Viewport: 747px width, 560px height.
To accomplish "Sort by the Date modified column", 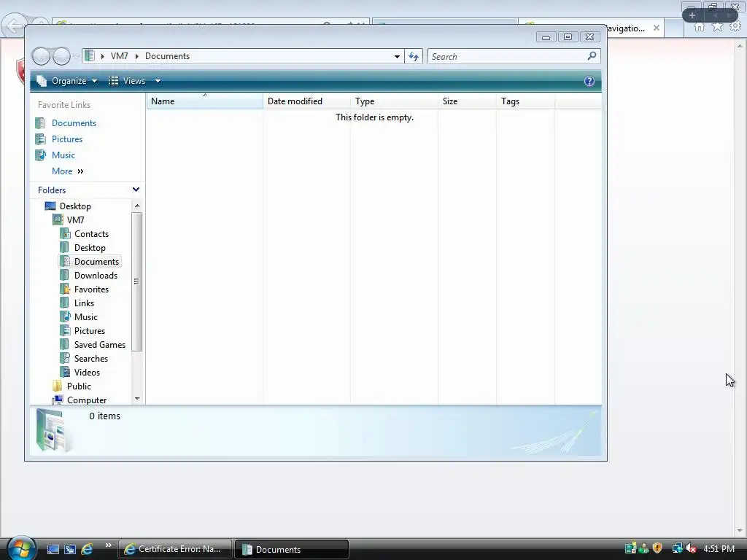I will (x=306, y=101).
